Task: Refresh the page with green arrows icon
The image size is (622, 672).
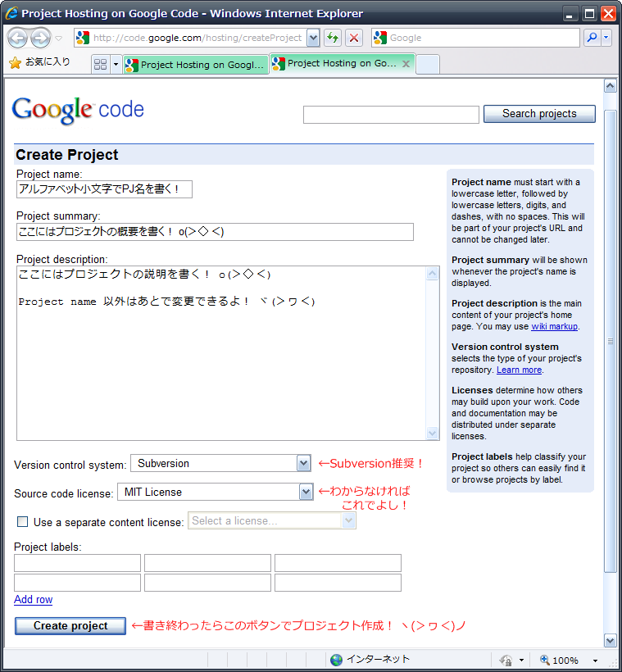Action: pos(333,38)
